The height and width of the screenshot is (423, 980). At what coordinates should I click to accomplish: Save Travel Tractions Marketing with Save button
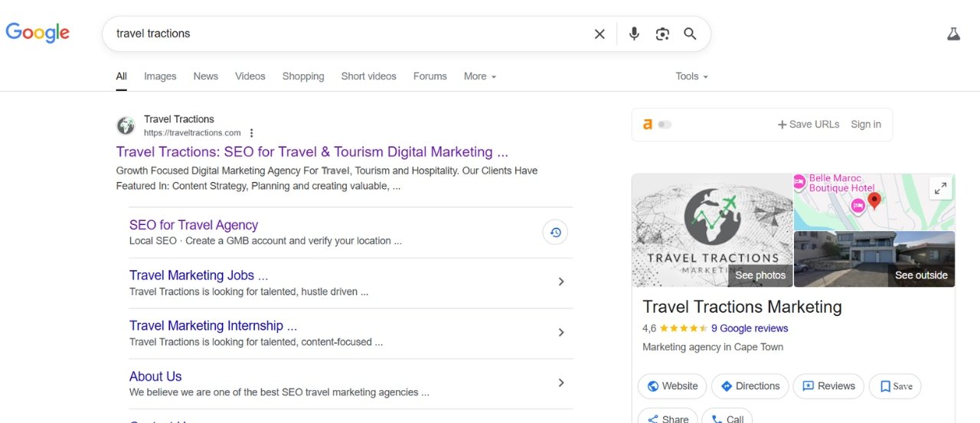point(895,386)
